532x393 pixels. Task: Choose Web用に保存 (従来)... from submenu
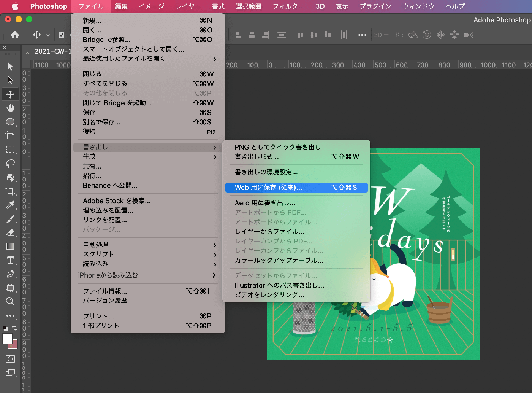coord(296,188)
